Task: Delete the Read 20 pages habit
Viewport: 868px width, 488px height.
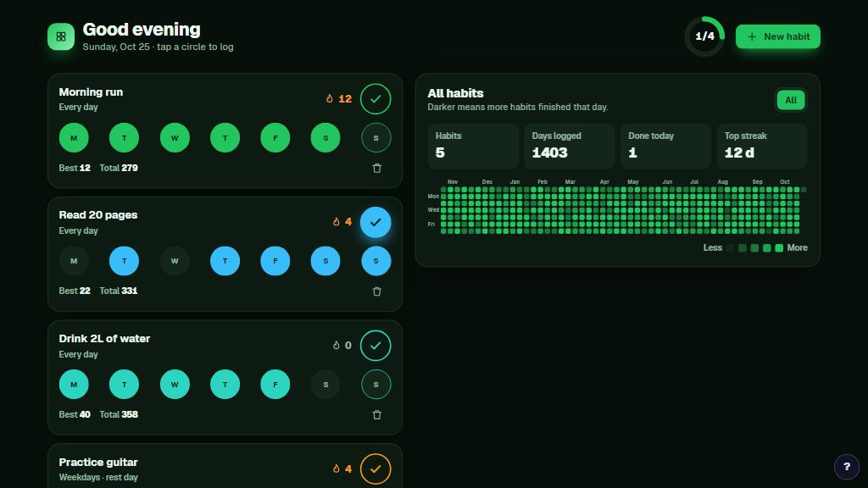Action: [x=377, y=291]
